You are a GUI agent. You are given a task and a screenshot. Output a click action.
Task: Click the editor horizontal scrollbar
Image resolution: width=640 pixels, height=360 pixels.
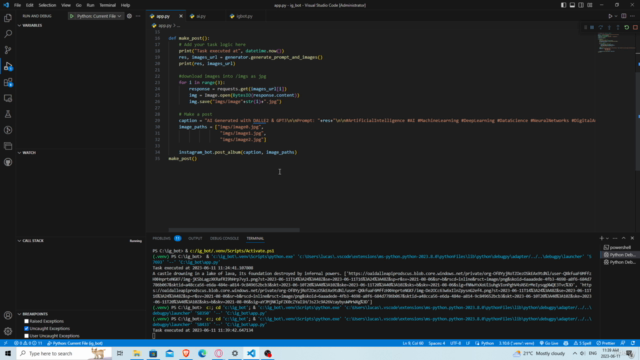pyautogui.click(x=234, y=230)
